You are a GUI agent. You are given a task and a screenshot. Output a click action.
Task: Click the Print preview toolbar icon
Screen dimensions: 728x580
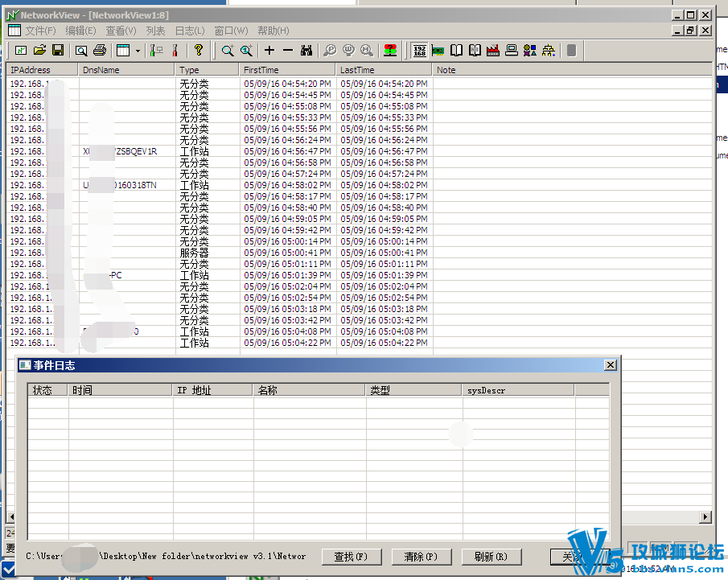tap(81, 50)
